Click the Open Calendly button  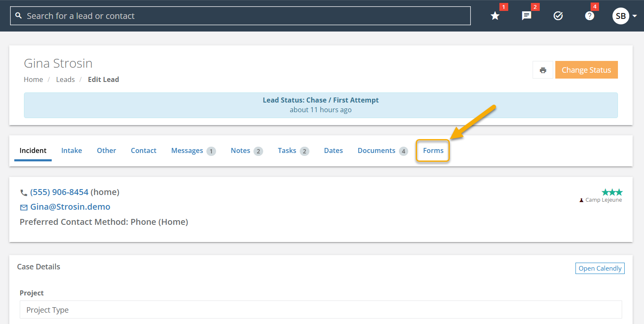pos(600,269)
